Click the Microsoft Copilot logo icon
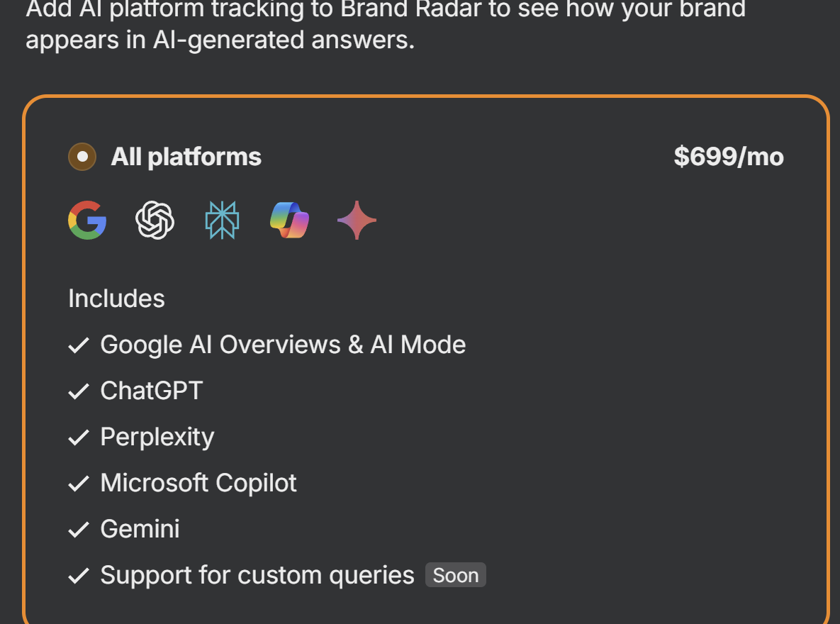840x624 pixels. point(289,220)
